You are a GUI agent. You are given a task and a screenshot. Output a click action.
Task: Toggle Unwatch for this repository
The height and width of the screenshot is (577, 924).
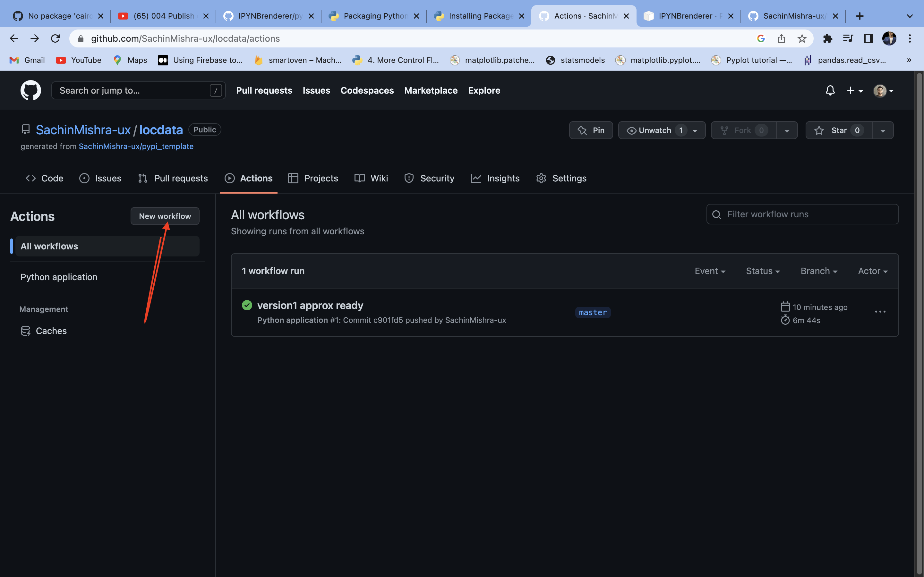pyautogui.click(x=654, y=130)
